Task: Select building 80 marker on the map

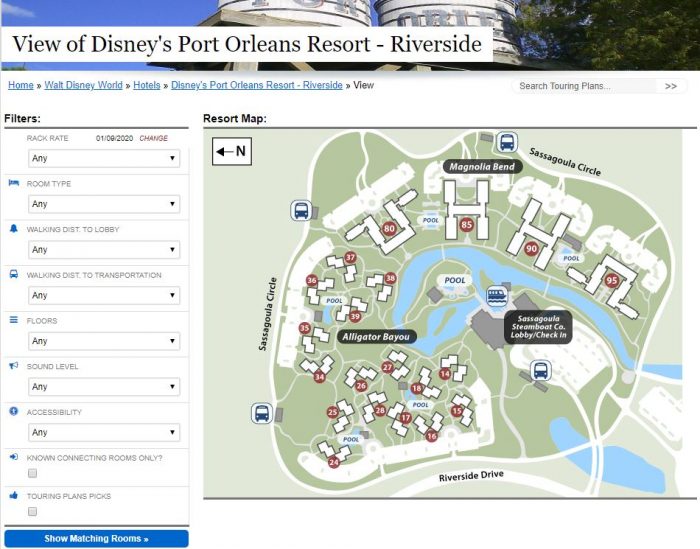Action: coord(389,229)
